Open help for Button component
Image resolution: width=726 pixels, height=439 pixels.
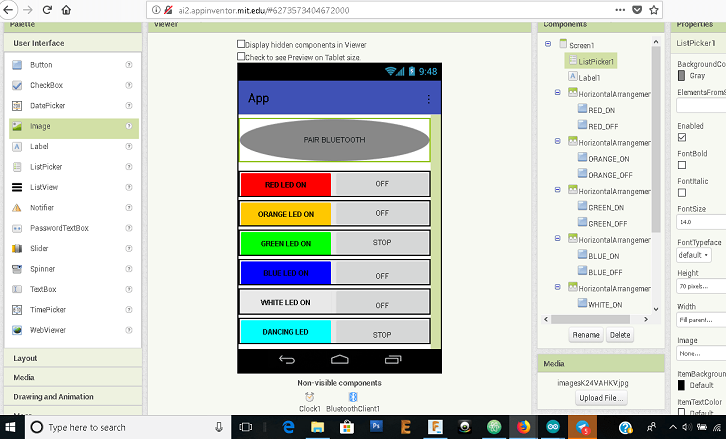[129, 65]
